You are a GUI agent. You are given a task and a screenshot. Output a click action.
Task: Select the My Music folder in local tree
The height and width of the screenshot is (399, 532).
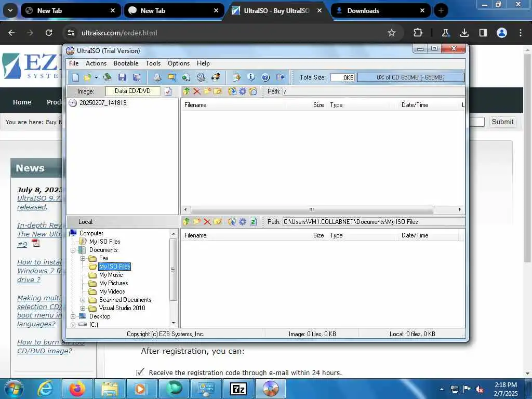[111, 275]
